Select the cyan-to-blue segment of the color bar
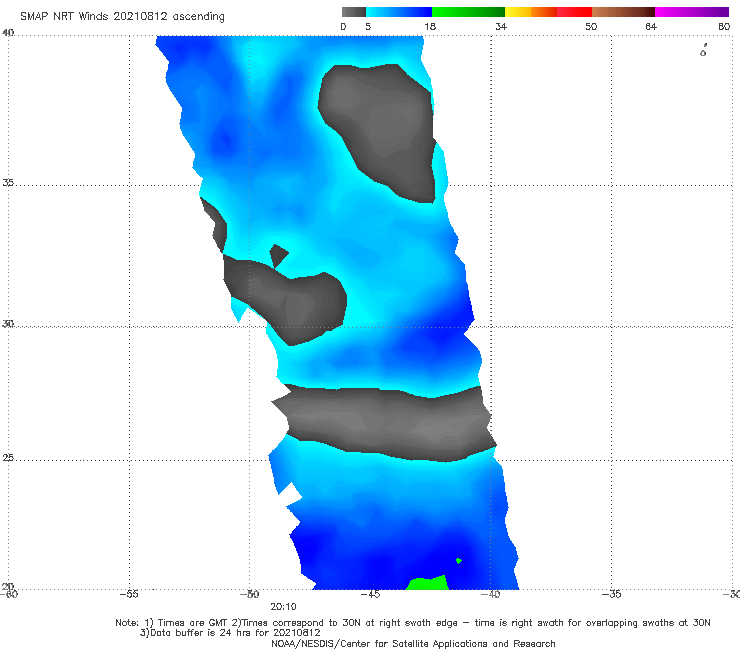The width and height of the screenshot is (740, 650). pos(399,12)
